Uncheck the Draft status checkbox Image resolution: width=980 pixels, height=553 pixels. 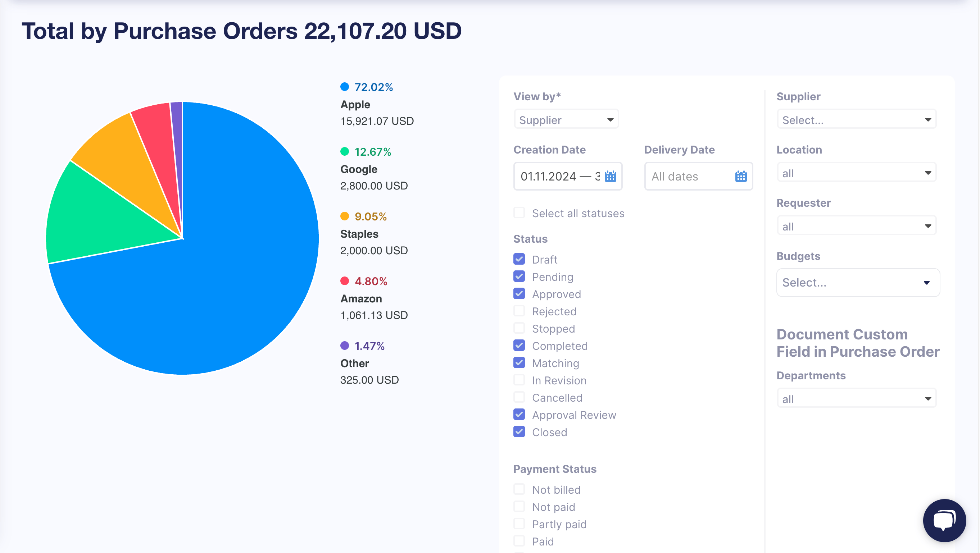click(519, 259)
